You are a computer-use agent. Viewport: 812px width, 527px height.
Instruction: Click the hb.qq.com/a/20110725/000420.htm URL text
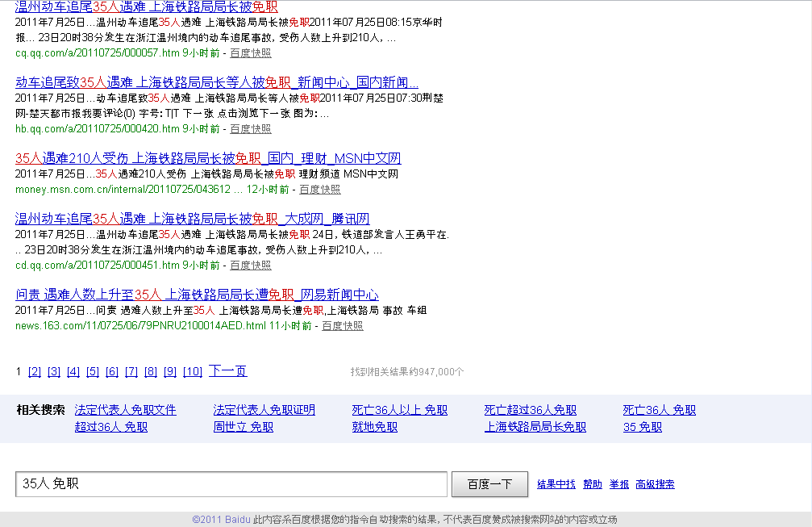click(98, 128)
